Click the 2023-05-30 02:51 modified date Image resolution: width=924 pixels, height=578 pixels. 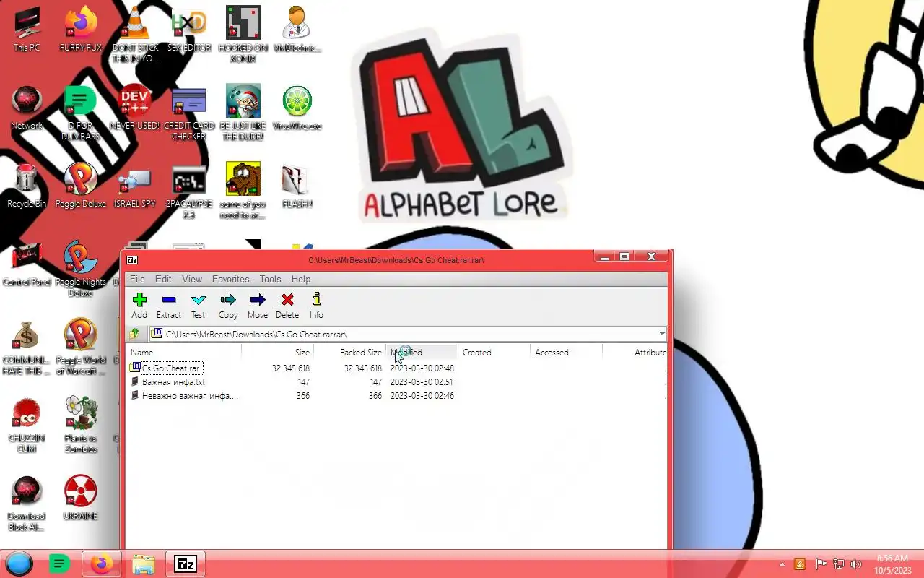click(422, 382)
